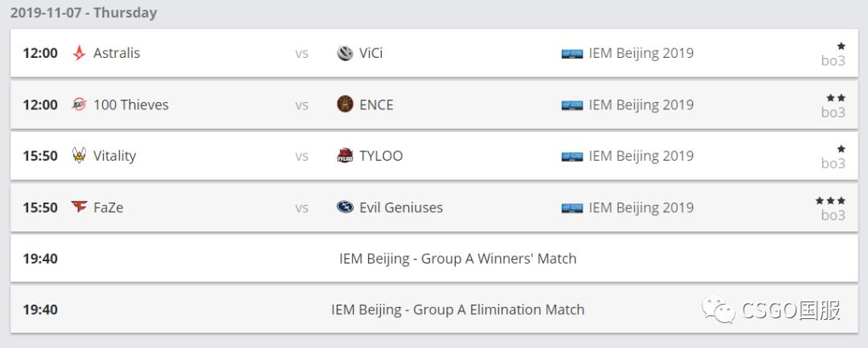Open IEM Beijing 2019 link in Vitality row
The width and height of the screenshot is (868, 348).
(x=641, y=156)
